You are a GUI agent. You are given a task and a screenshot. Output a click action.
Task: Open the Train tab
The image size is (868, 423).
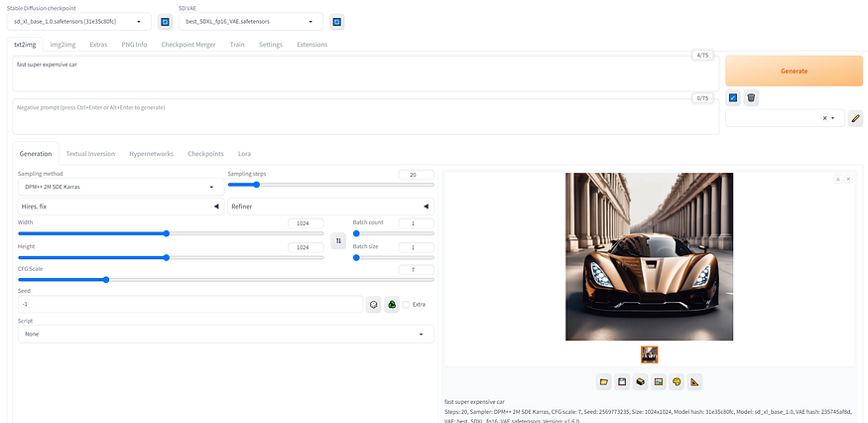pos(237,45)
